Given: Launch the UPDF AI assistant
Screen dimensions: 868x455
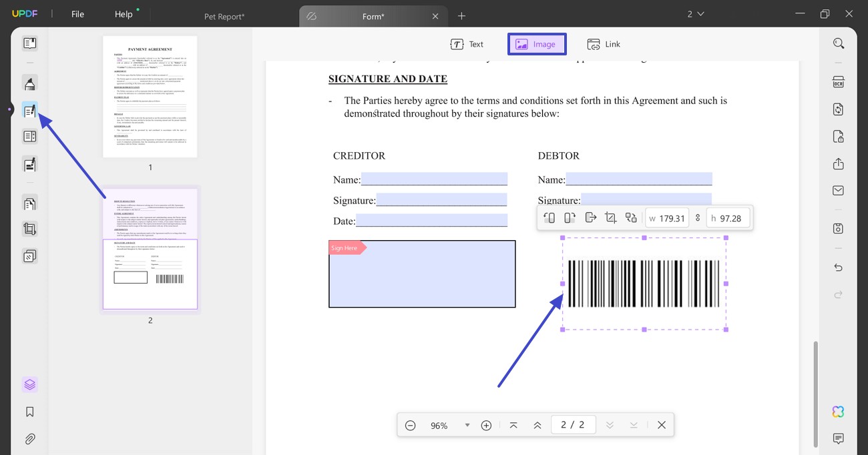Looking at the screenshot, I should coord(839,411).
